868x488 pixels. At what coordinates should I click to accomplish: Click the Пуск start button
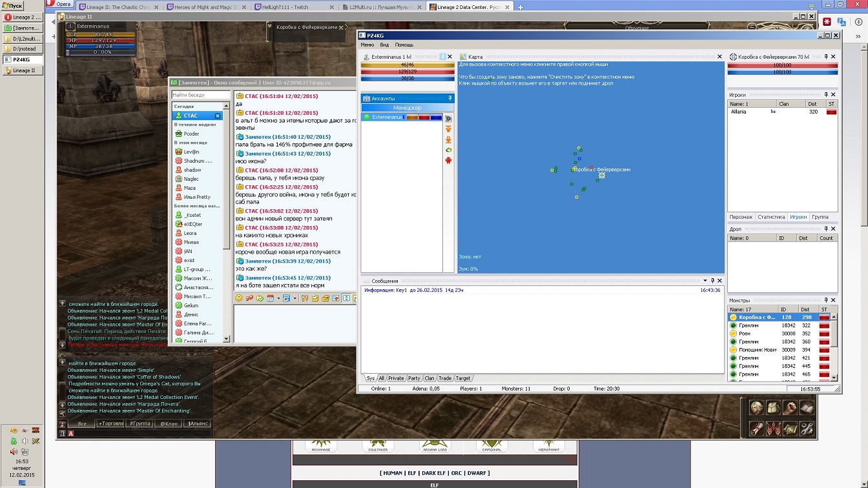coord(12,6)
